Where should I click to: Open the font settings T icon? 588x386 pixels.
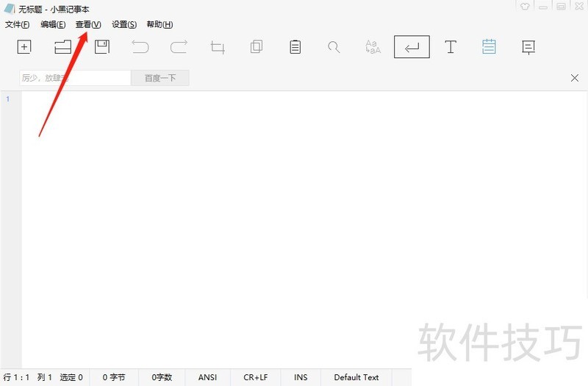pyautogui.click(x=451, y=47)
